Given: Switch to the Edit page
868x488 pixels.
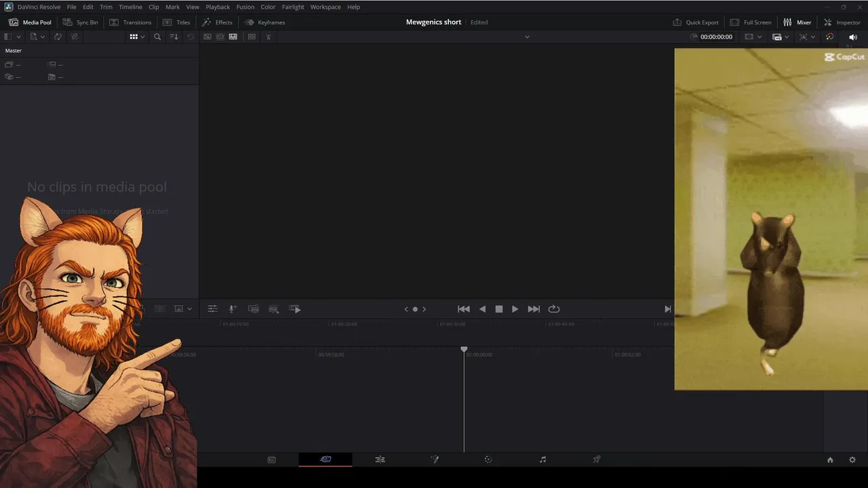Looking at the screenshot, I should [x=380, y=460].
